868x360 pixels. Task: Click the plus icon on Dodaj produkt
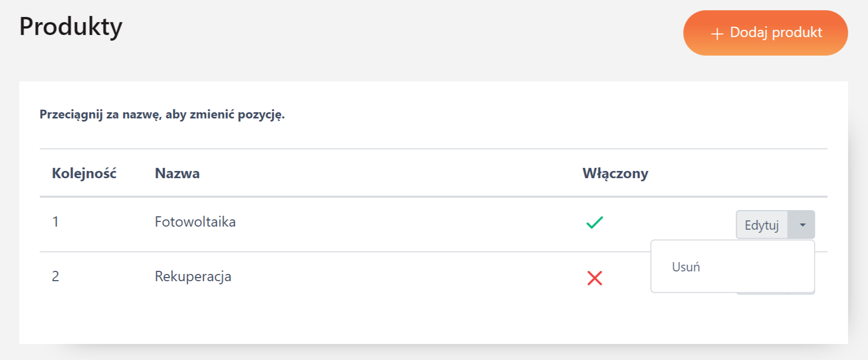point(717,34)
